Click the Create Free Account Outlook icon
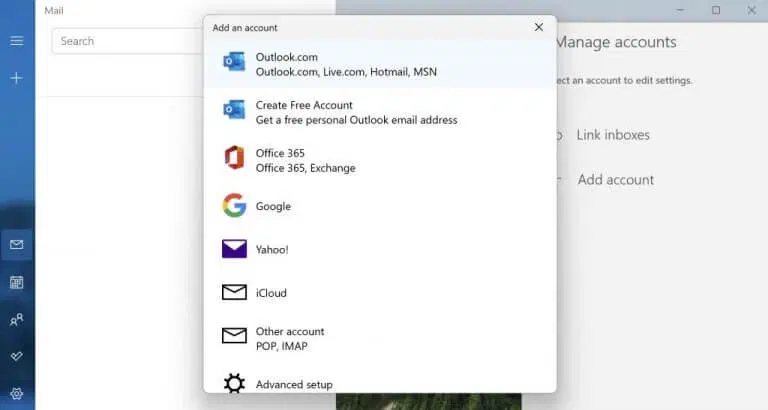The height and width of the screenshot is (410, 768). click(x=234, y=110)
